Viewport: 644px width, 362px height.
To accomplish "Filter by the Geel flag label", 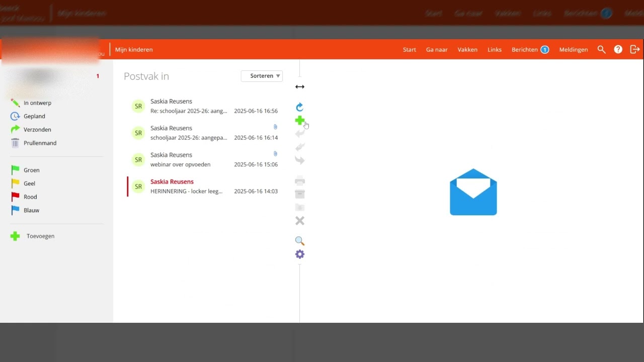I will pyautogui.click(x=29, y=184).
